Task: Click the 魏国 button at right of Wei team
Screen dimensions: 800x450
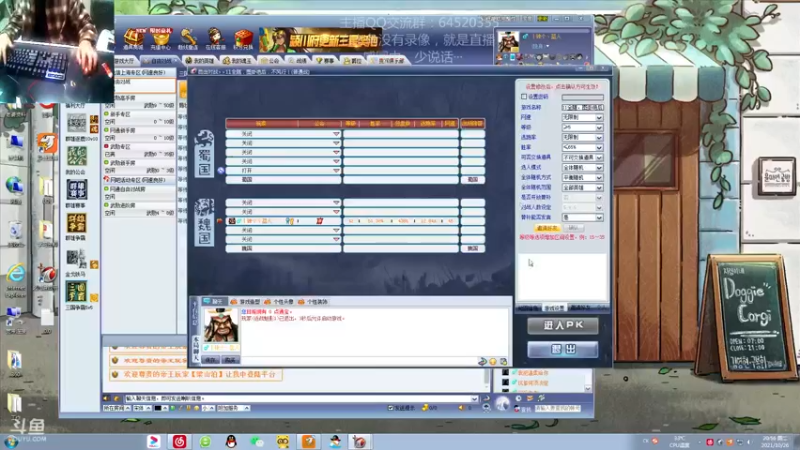Action: [472, 248]
